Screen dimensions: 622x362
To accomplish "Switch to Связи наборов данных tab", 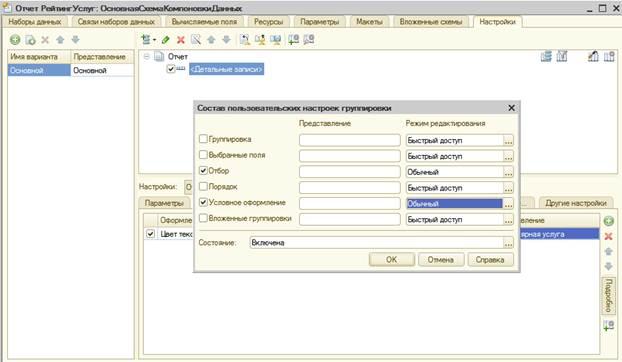I will tap(116, 22).
